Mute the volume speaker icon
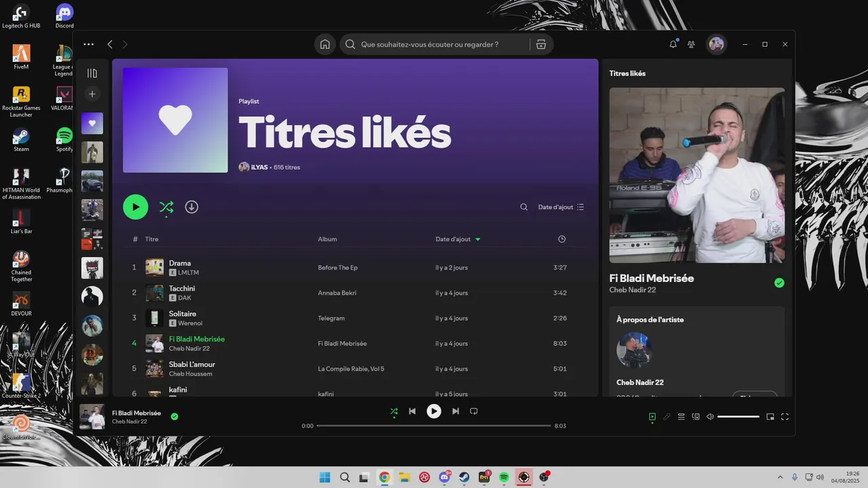This screenshot has width=868, height=488. pos(710,417)
